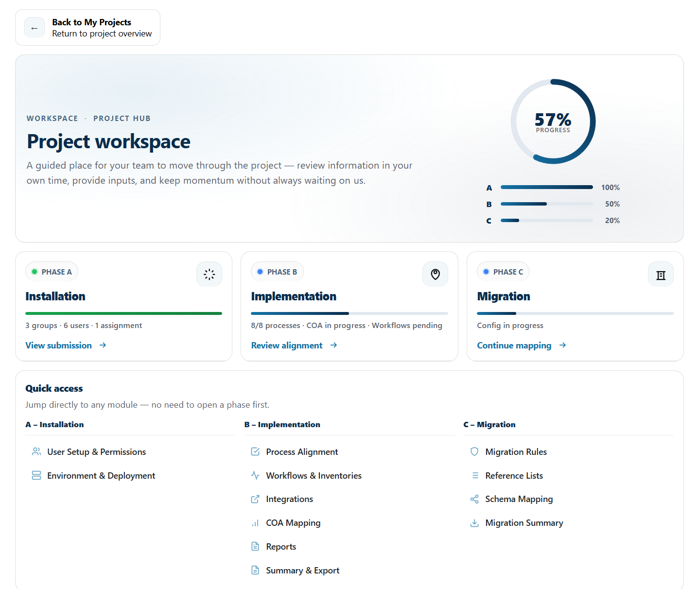Click the back arrow in Back to My Projects

[x=34, y=28]
